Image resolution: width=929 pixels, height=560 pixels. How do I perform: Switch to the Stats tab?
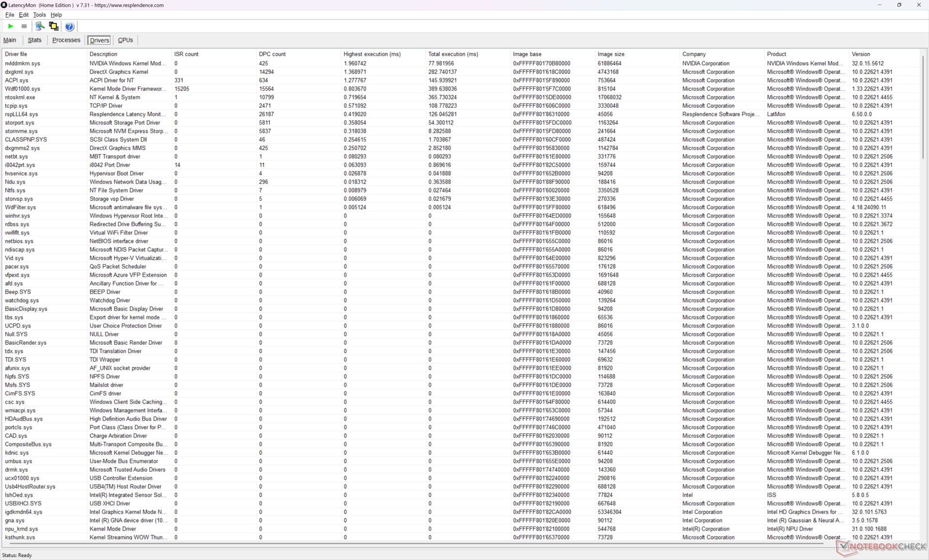pyautogui.click(x=34, y=40)
